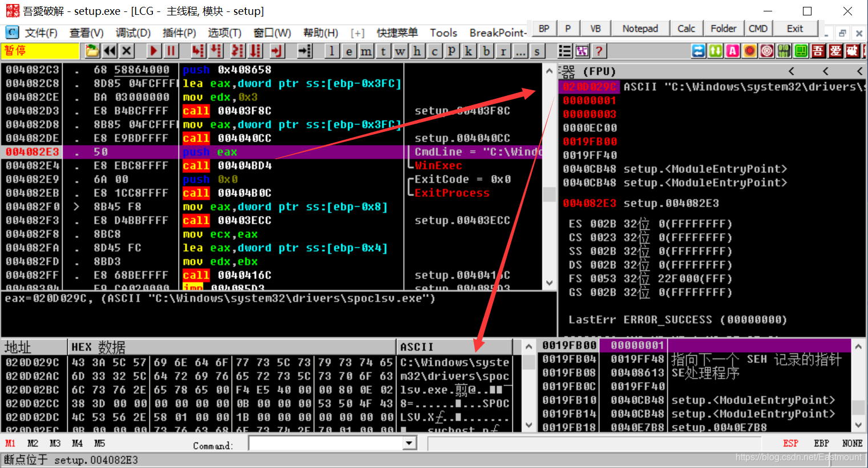Image resolution: width=868 pixels, height=468 pixels.
Task: Open Source window with 's' button
Action: [537, 51]
